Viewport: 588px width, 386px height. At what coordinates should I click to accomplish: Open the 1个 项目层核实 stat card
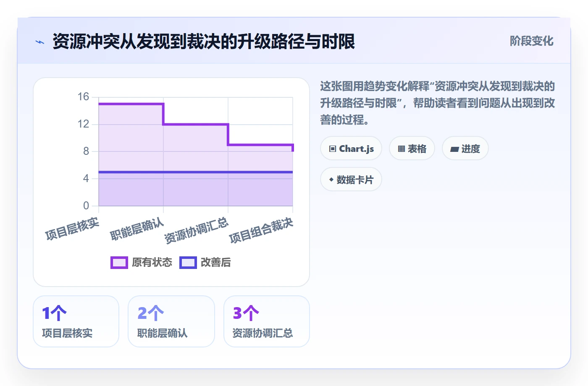[x=76, y=321]
